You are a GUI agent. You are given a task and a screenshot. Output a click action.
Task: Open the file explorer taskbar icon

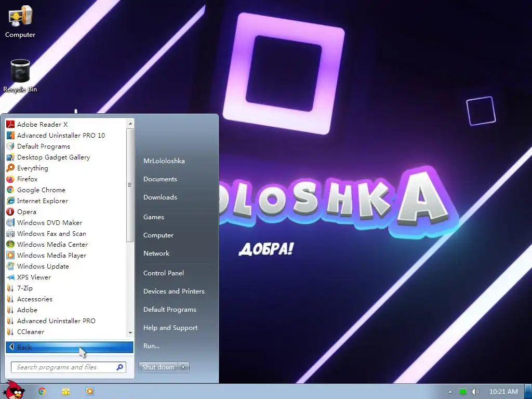66,392
